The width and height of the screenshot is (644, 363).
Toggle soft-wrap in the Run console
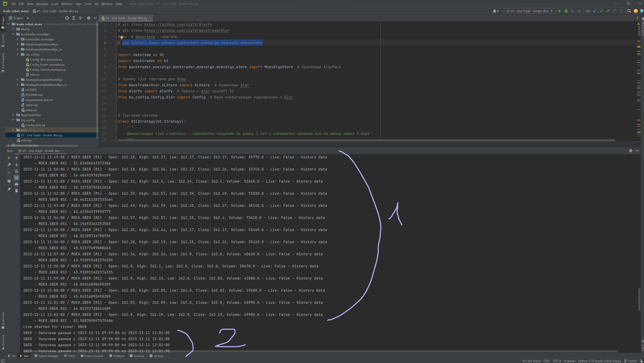click(16, 171)
